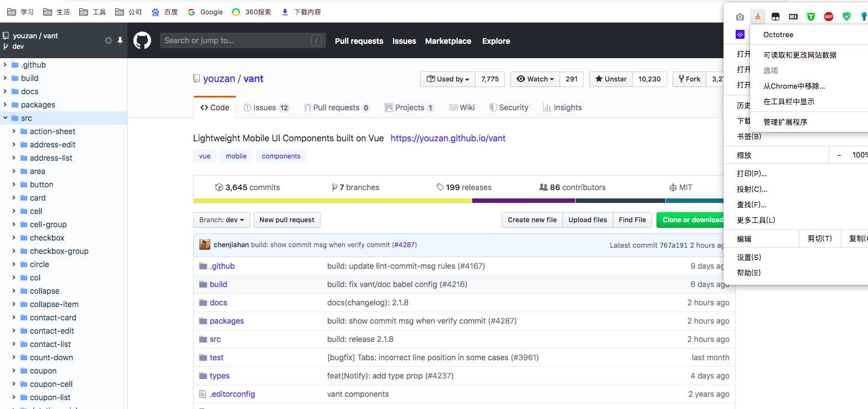The width and height of the screenshot is (868, 409).
Task: Open the Used by dropdown
Action: [448, 79]
